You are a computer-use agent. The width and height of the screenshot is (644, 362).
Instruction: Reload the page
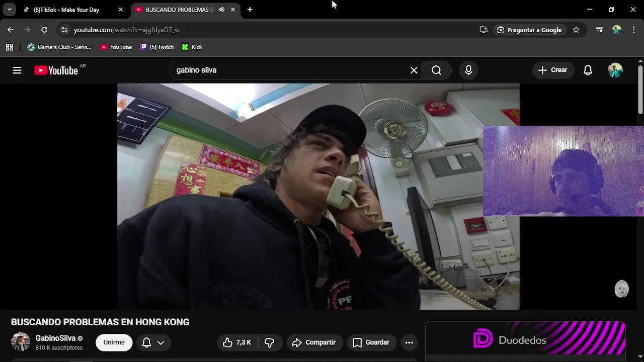click(44, 30)
